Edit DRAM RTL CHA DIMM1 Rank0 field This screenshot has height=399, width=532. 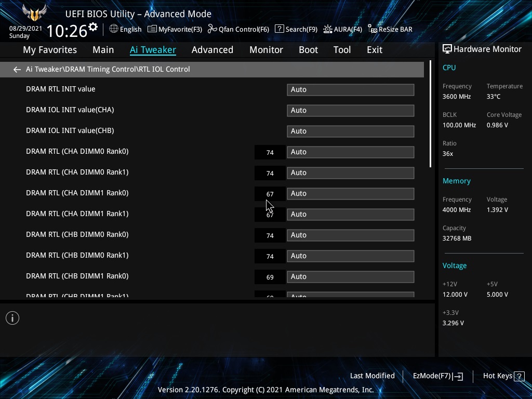tap(351, 193)
